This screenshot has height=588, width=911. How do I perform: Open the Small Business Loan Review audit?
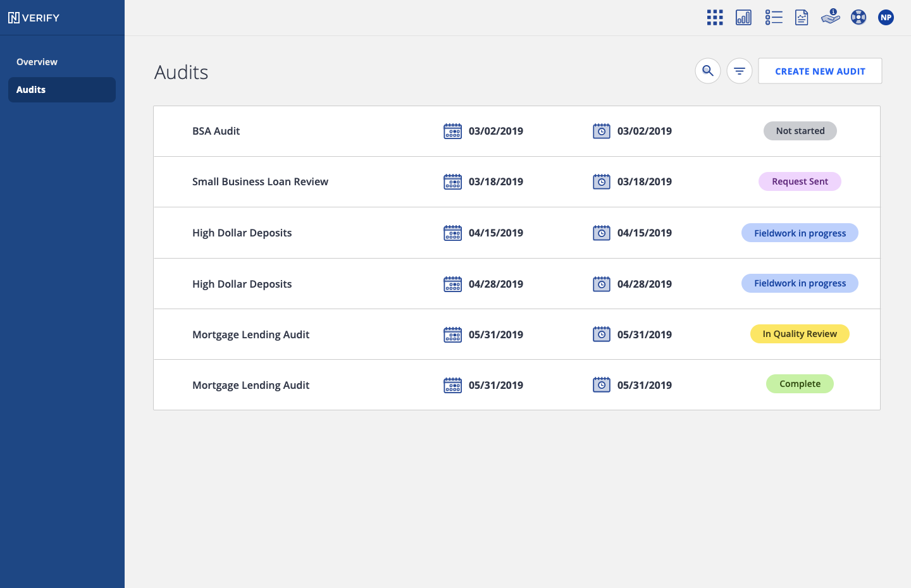(260, 182)
